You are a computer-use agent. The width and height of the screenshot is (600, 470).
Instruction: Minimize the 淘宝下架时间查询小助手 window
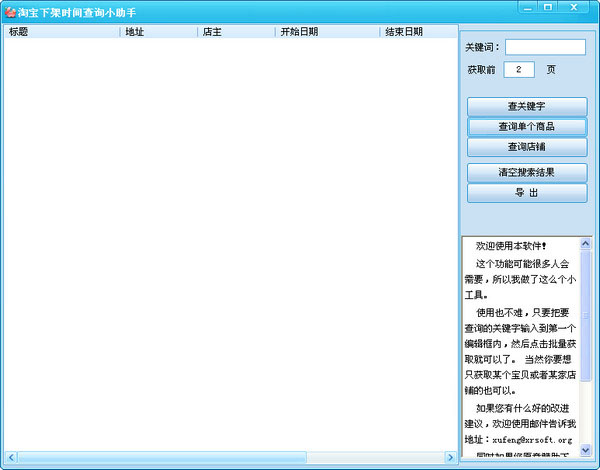tap(528, 7)
